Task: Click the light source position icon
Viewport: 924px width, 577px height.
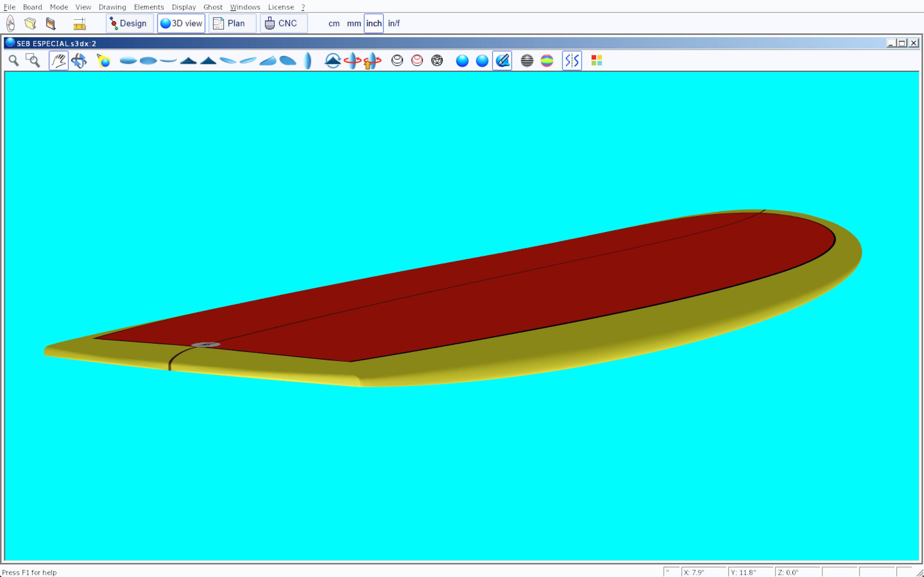Action: (104, 61)
